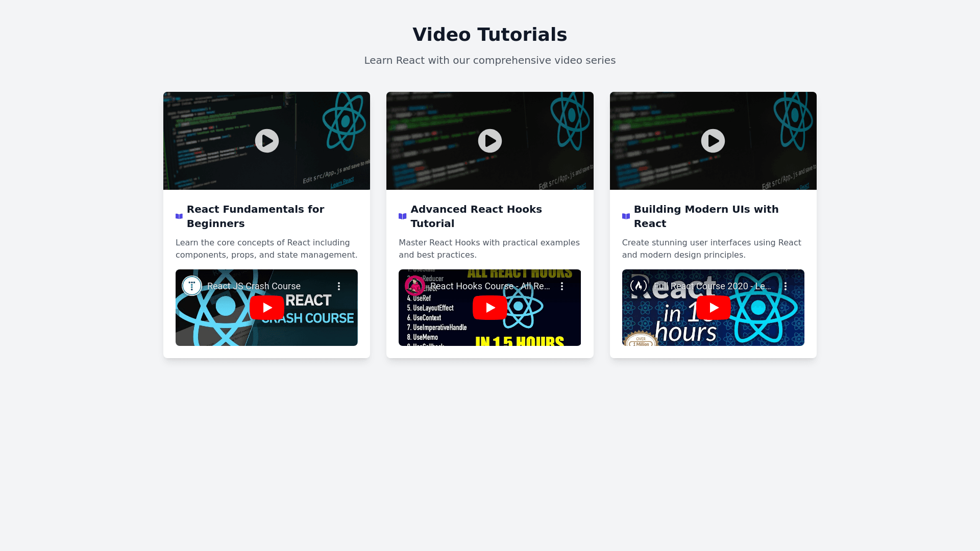Play the Advanced React Hooks header video

(490, 141)
